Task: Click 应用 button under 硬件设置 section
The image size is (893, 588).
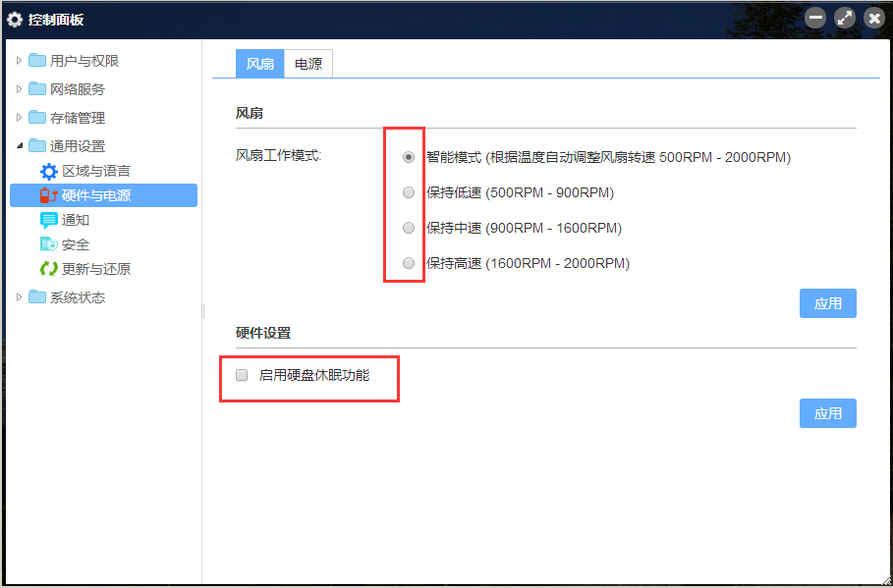Action: click(x=827, y=413)
